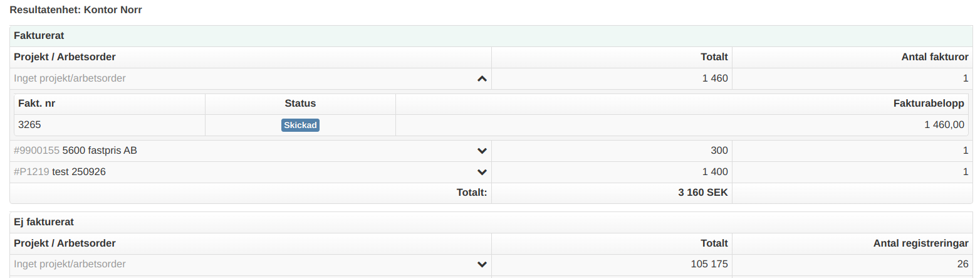
Task: Click the Fakturabelopp column header
Action: (x=929, y=104)
